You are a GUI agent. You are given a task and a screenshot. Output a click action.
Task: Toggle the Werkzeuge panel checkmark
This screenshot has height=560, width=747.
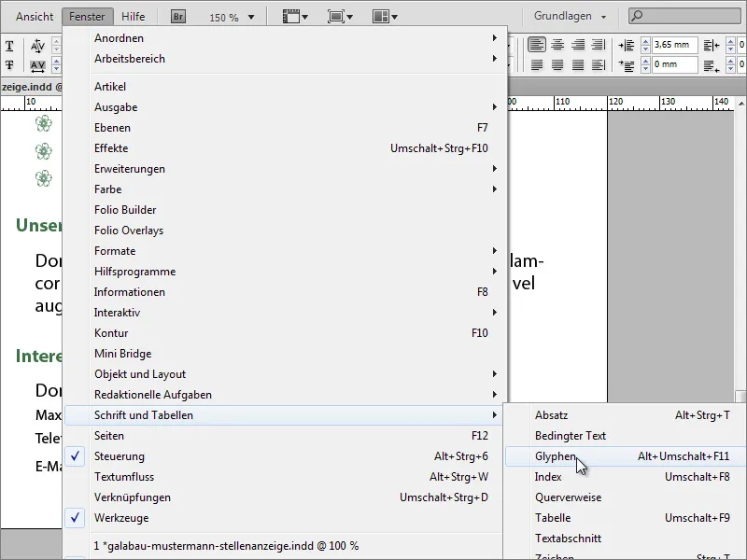[x=75, y=518]
